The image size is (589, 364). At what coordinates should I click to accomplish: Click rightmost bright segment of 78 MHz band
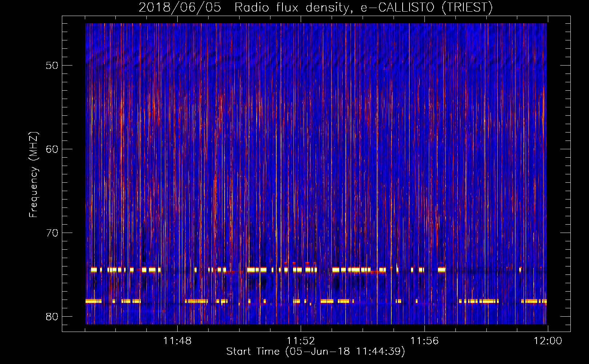[534, 301]
